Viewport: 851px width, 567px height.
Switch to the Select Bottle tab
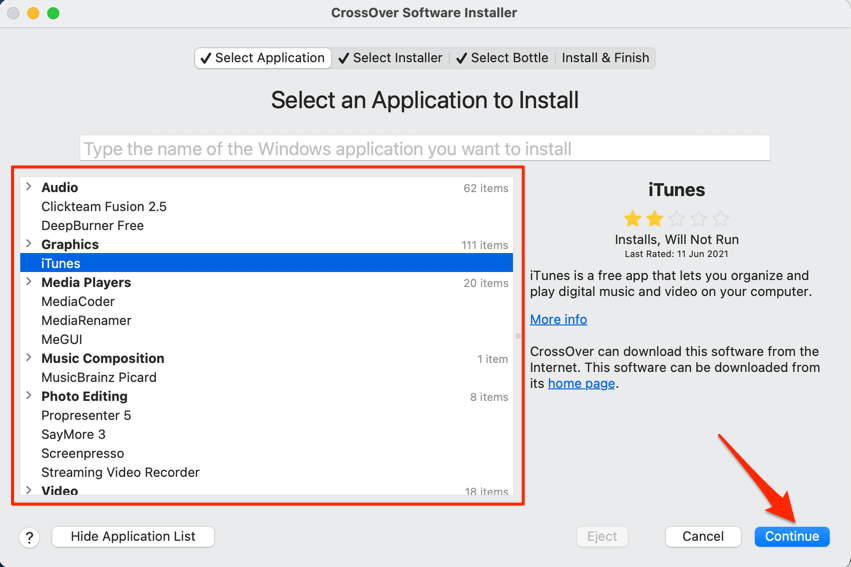click(x=501, y=58)
